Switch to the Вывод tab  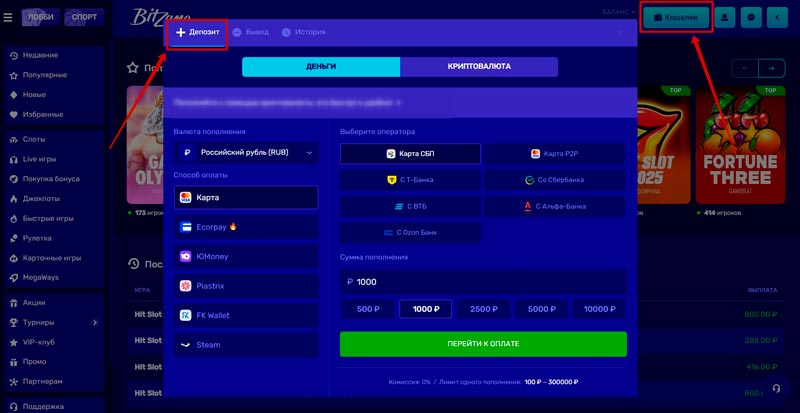[x=250, y=32]
